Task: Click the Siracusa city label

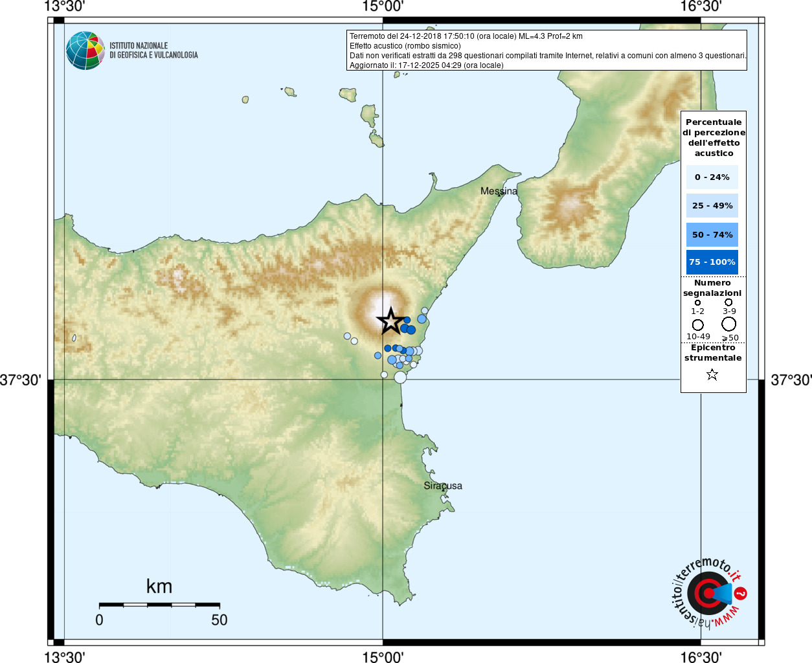Action: tap(443, 486)
